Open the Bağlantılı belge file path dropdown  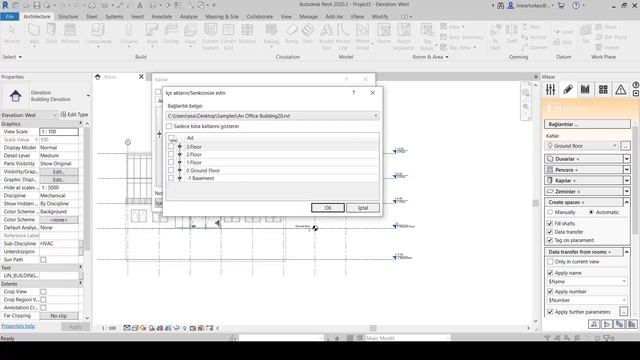pos(375,116)
